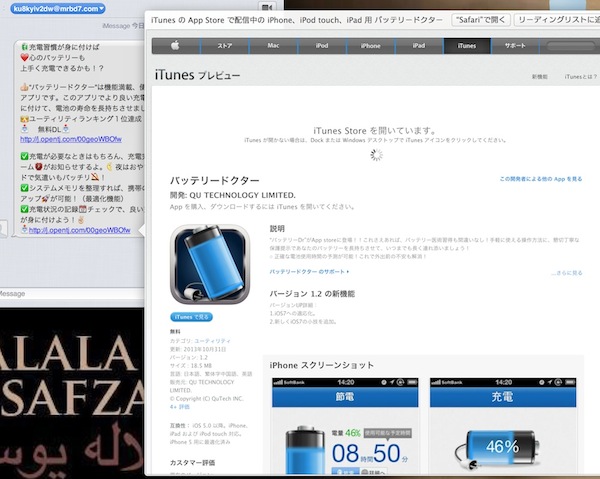
Task: Open the iTunesとは？ link
Action: [580, 77]
